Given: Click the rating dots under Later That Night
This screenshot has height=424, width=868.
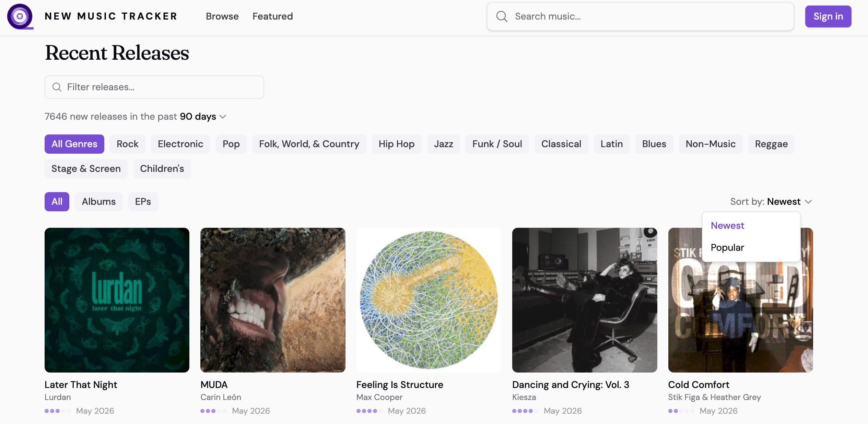Looking at the screenshot, I should click(58, 411).
